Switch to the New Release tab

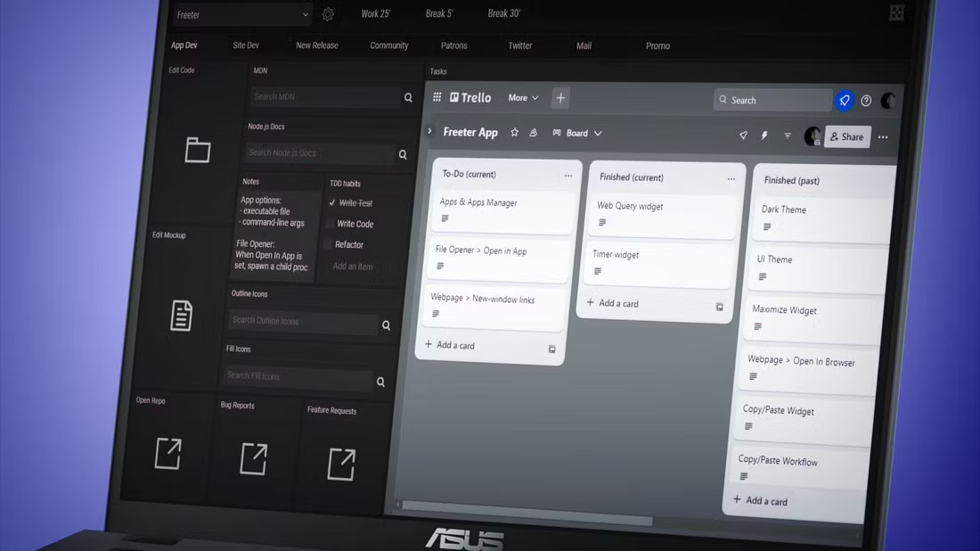(x=317, y=45)
